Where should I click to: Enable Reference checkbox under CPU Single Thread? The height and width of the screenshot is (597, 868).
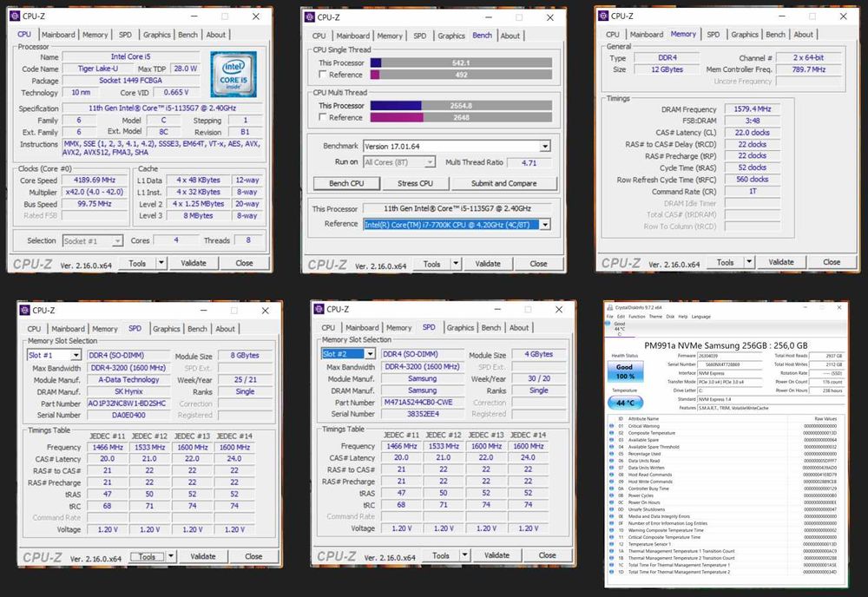coord(322,74)
